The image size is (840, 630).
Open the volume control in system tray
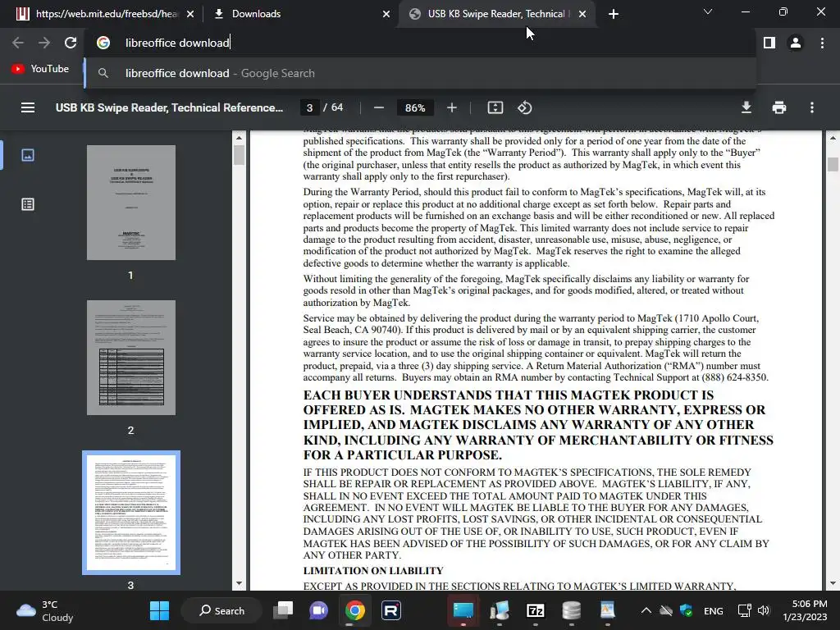[x=764, y=610]
